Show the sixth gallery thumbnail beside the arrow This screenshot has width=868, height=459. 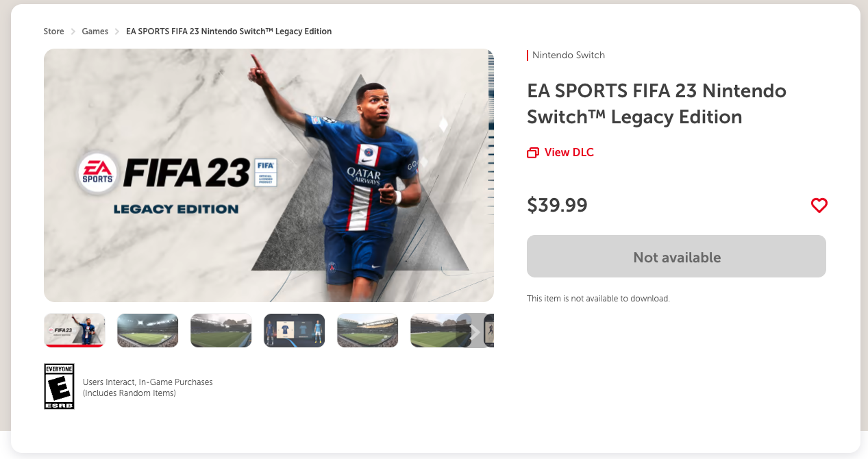[433, 330]
